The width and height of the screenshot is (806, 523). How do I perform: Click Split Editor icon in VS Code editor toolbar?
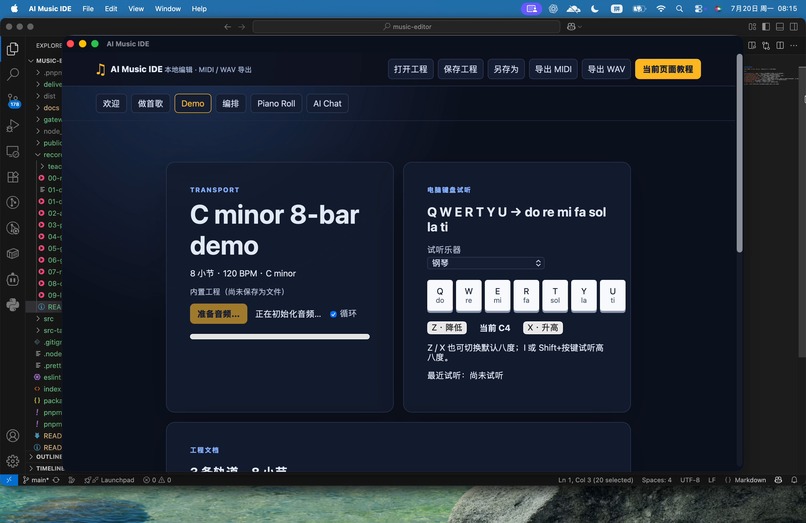click(780, 45)
